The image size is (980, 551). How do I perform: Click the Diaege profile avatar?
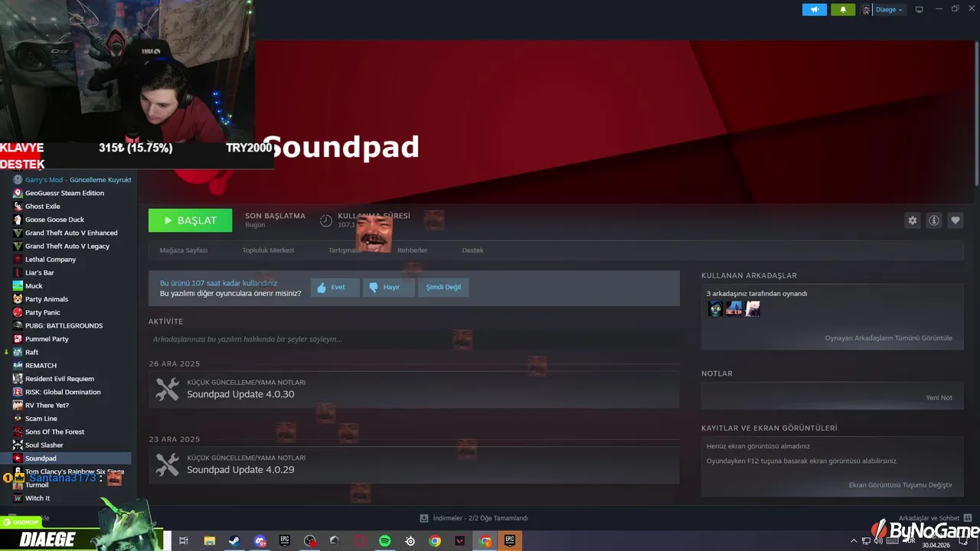click(x=867, y=10)
